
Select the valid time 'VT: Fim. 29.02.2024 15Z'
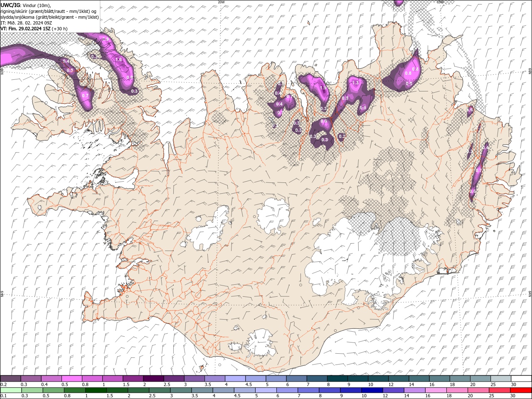click(x=25, y=29)
